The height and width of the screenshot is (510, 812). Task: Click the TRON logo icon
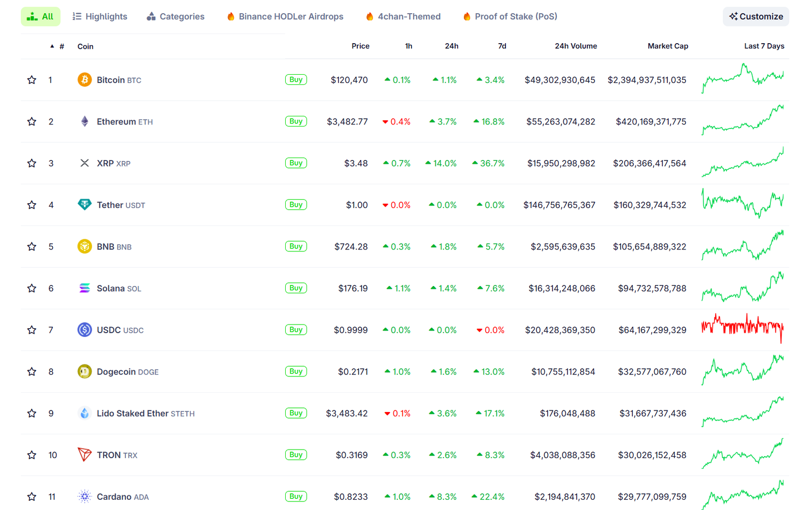click(84, 455)
